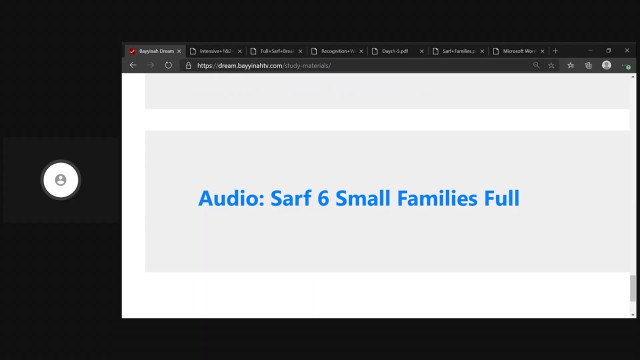Open the zoom magnifier icon in address bar
The image size is (640, 360).
536,65
